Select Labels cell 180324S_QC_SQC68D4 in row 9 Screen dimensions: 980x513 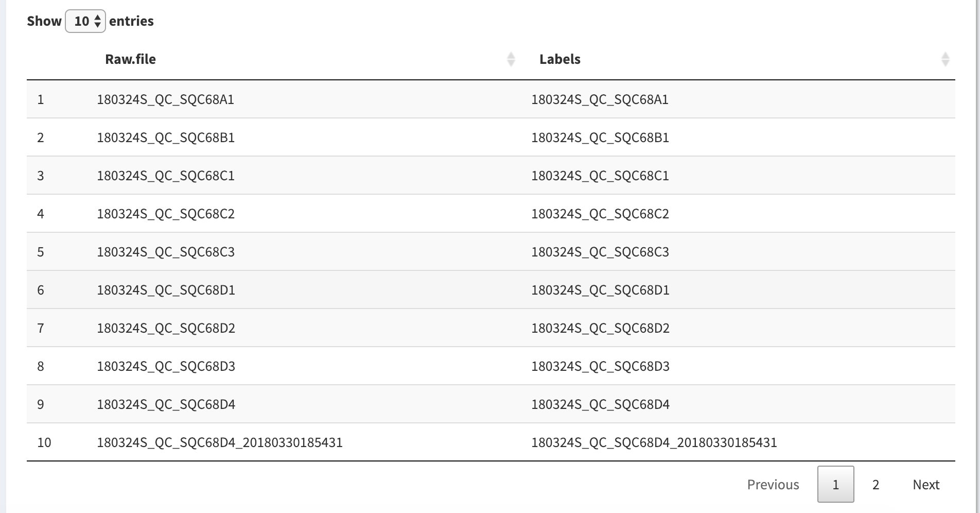[600, 404]
